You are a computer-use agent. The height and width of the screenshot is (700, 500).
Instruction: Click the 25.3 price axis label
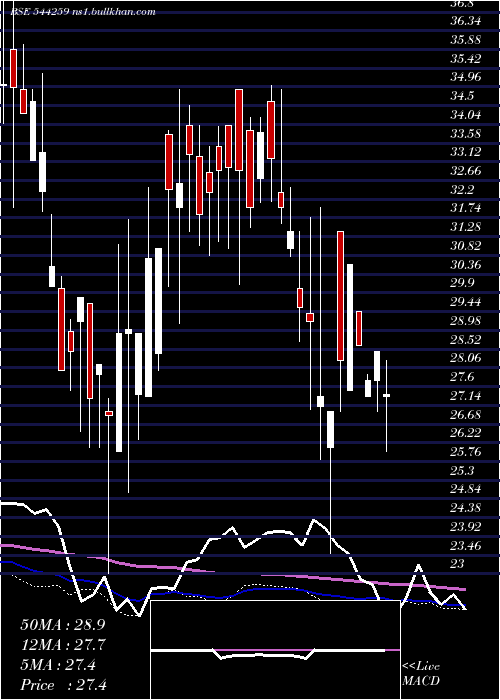pyautogui.click(x=462, y=471)
